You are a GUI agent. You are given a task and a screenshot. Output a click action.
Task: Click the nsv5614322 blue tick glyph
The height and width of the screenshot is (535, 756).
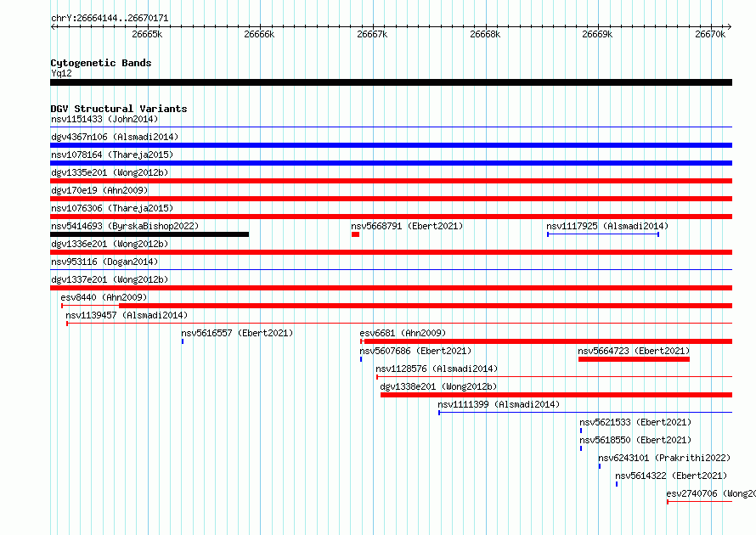click(x=617, y=484)
